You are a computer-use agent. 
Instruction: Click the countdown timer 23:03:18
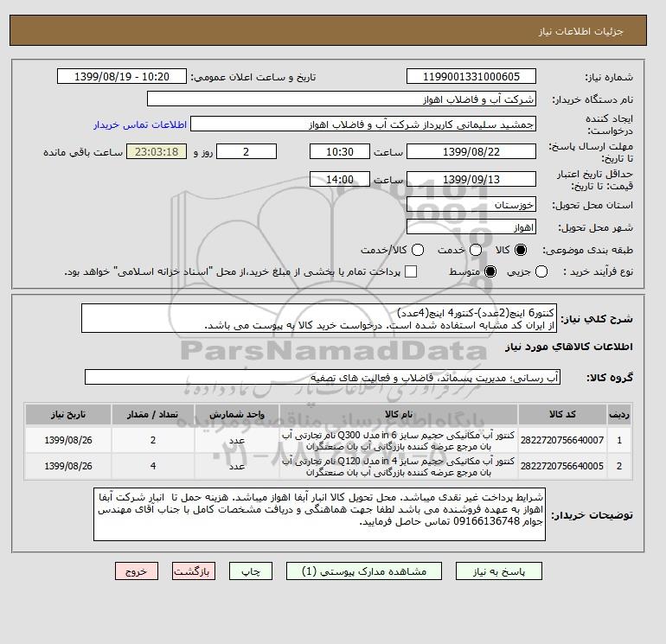(x=157, y=151)
